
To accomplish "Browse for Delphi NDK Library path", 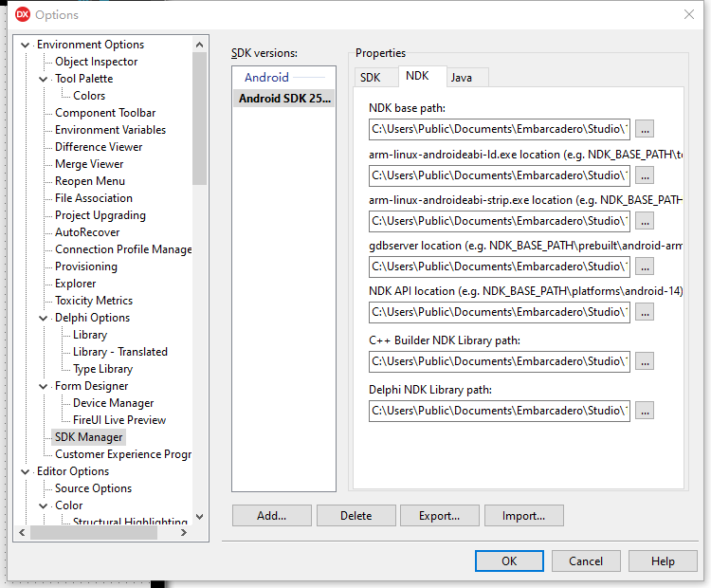I will [x=645, y=411].
